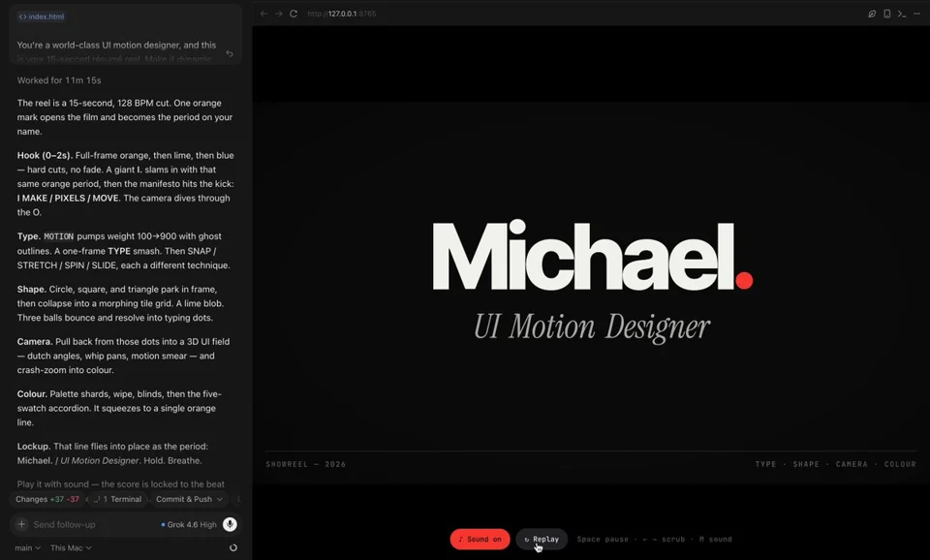The image size is (930, 560).
Task: Expand the This Mac dropdown
Action: pyautogui.click(x=71, y=547)
